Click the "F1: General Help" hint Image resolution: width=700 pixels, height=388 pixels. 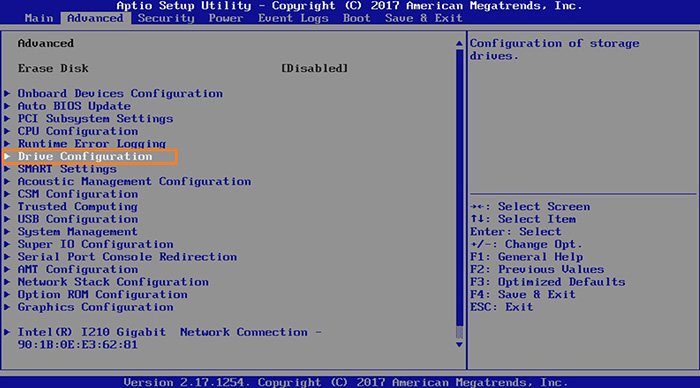point(526,257)
